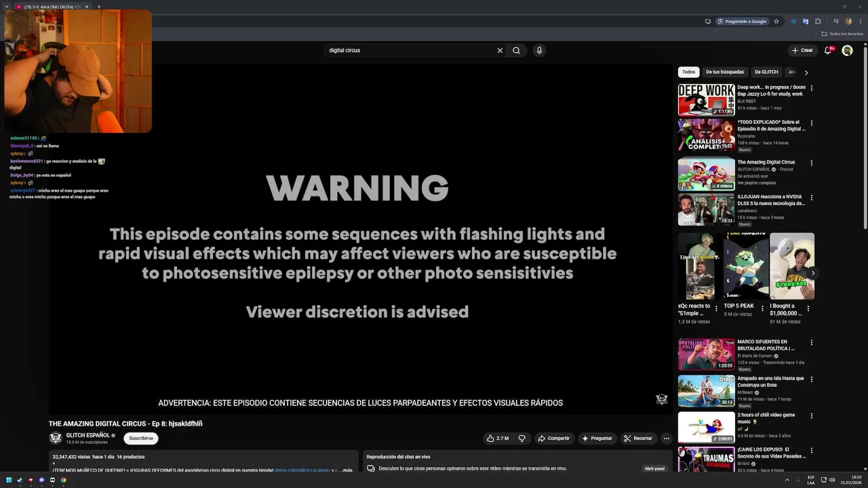Click the ESP LAA language indicator
The image size is (868, 488).
pyautogui.click(x=811, y=480)
